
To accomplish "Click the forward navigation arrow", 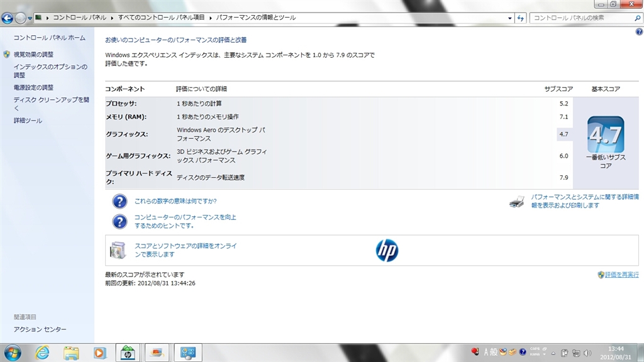I will click(20, 18).
